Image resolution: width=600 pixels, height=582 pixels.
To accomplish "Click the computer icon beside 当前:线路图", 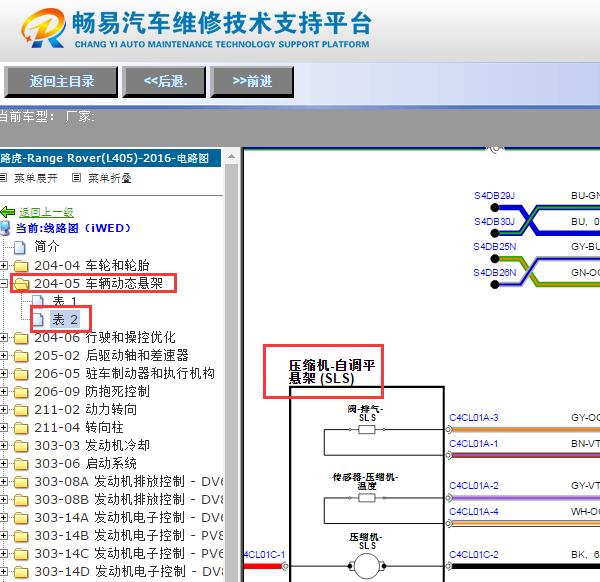I will [x=5, y=228].
